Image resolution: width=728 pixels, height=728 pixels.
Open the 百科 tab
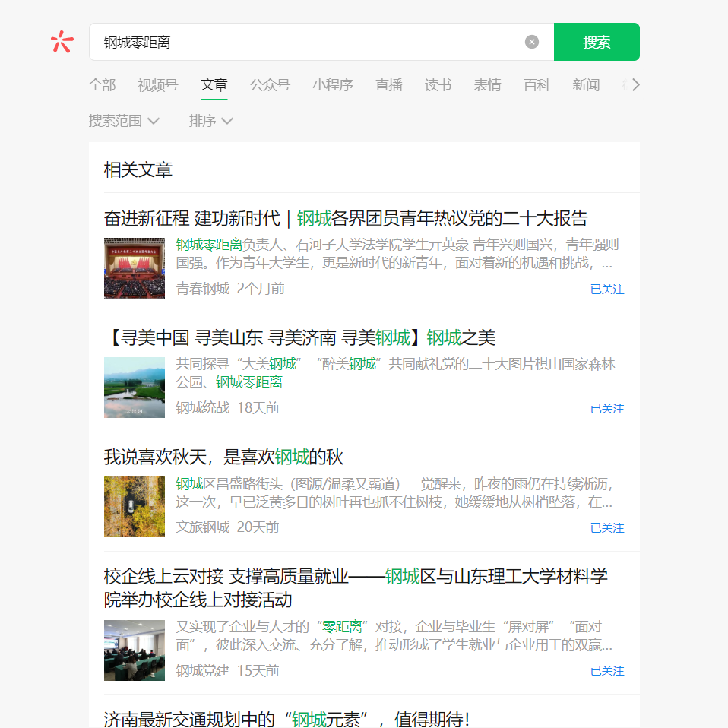pos(537,85)
